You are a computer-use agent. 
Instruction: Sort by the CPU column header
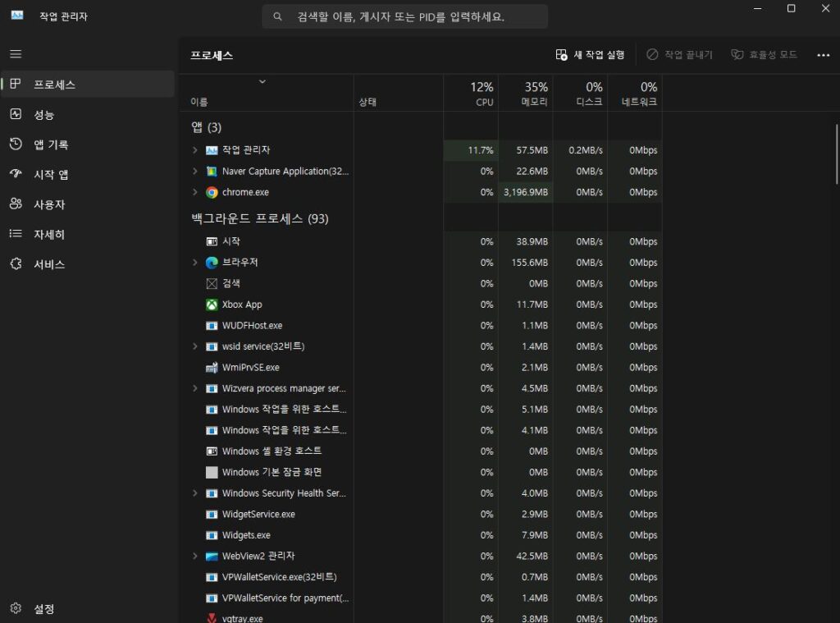tap(471, 94)
